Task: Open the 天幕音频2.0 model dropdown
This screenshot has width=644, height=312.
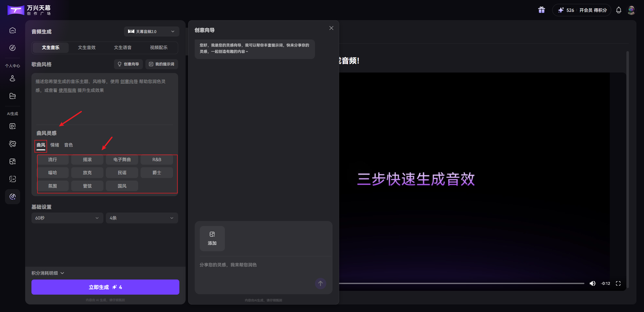Action: [151, 31]
